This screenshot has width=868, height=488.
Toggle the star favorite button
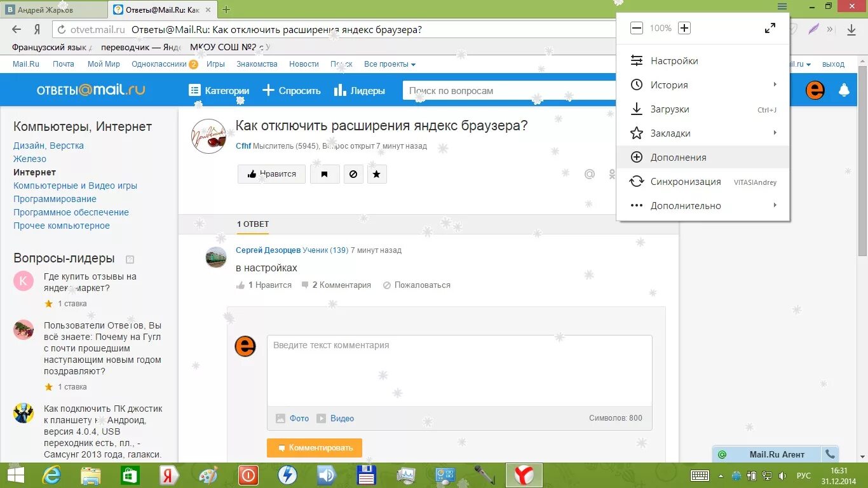(x=376, y=174)
